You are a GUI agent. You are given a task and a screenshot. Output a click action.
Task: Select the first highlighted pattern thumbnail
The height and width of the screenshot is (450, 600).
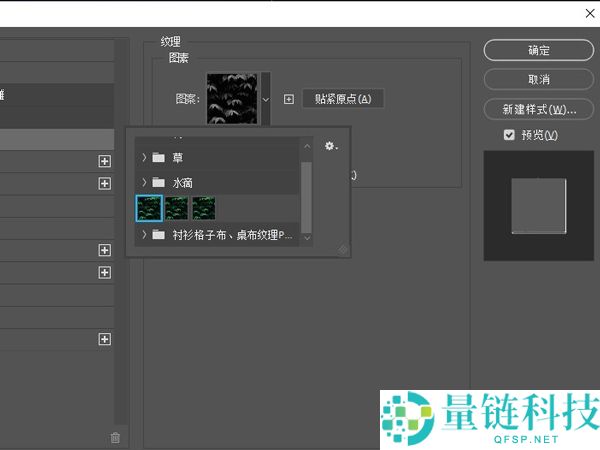click(148, 208)
